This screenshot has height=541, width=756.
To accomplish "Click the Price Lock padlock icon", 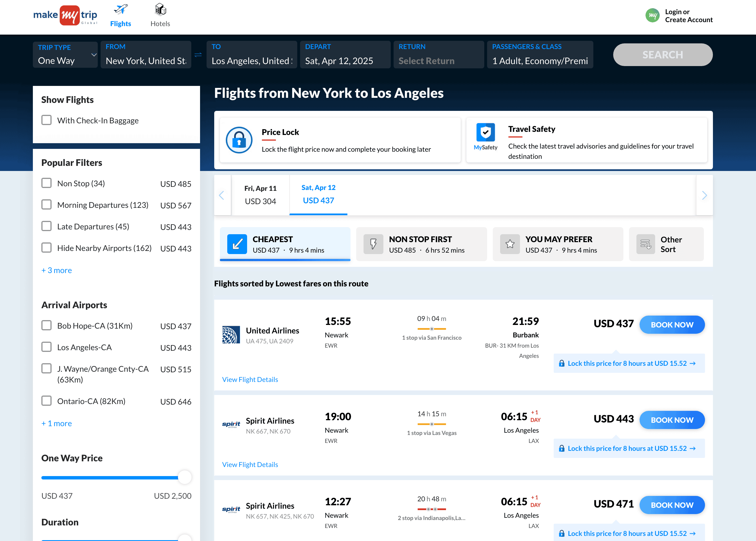I will (239, 140).
